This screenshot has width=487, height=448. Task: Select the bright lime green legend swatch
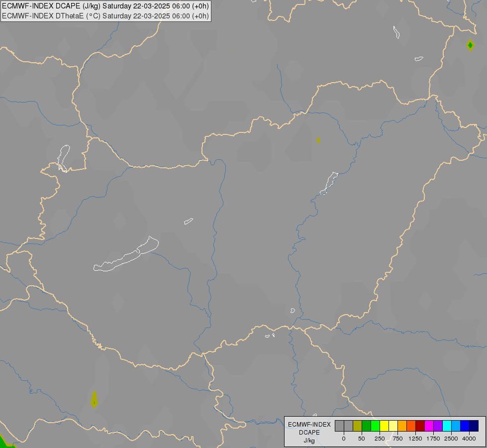click(375, 426)
